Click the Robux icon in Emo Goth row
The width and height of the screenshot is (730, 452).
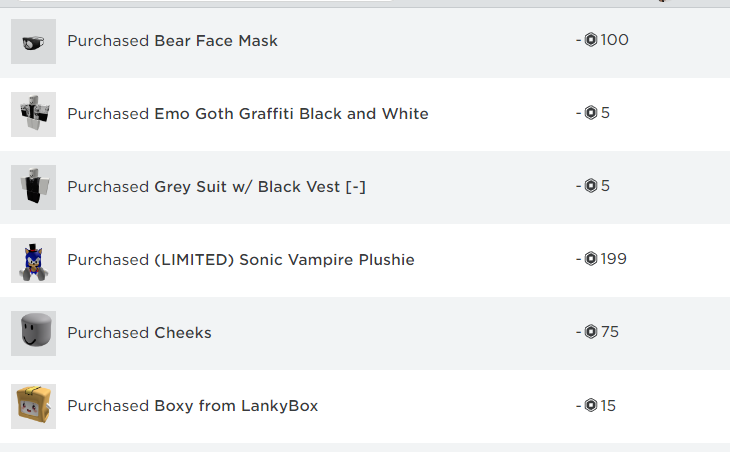tap(591, 113)
